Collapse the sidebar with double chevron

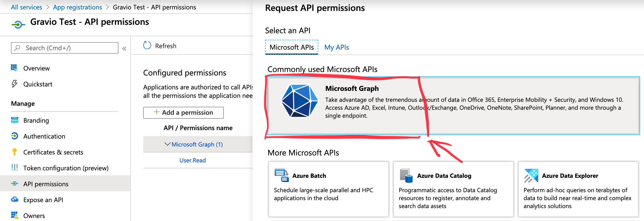(x=124, y=49)
